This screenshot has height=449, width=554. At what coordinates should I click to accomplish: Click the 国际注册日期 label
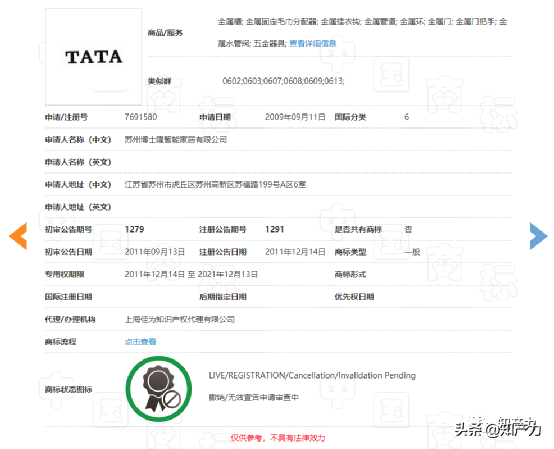68,297
